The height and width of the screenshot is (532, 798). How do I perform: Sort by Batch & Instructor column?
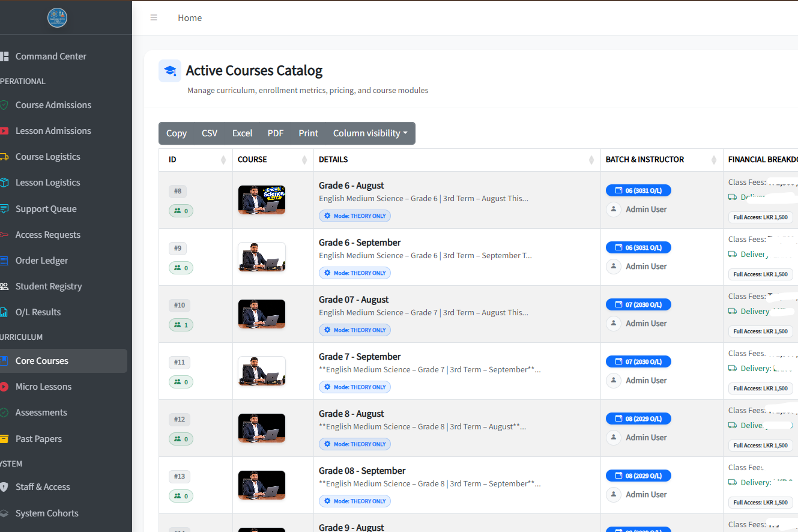coord(662,160)
